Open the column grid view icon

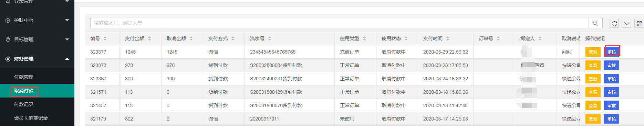(x=639, y=23)
